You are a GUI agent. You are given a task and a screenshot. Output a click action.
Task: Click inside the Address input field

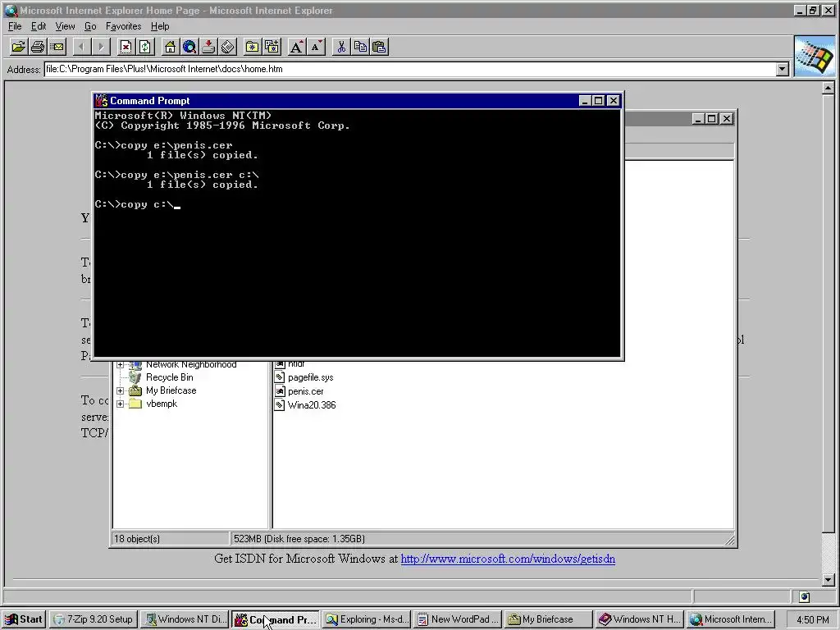410,69
